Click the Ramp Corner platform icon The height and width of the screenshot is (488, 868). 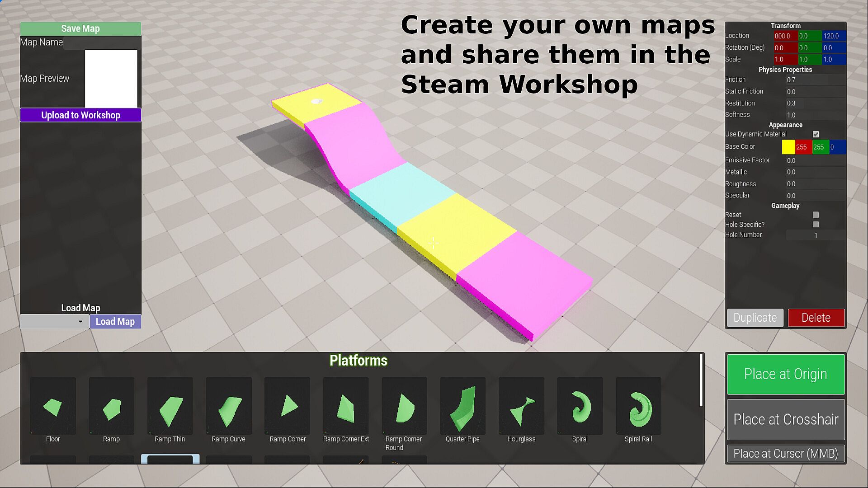click(x=287, y=406)
